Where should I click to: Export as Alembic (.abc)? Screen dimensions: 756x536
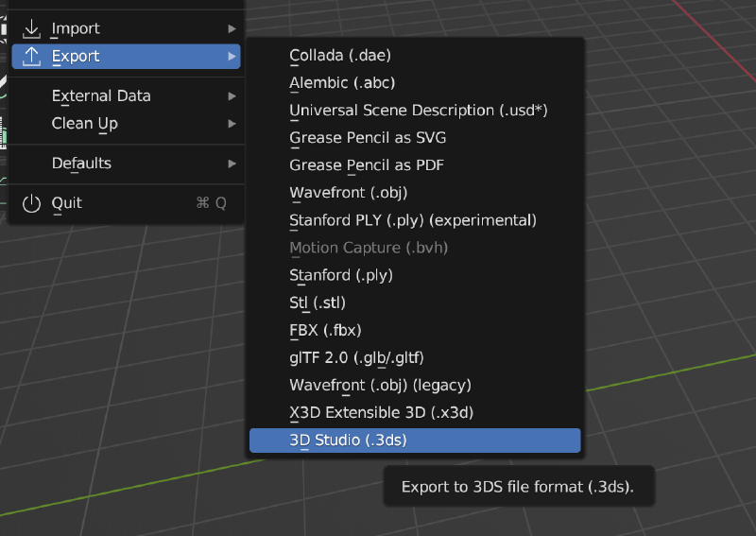point(415,83)
